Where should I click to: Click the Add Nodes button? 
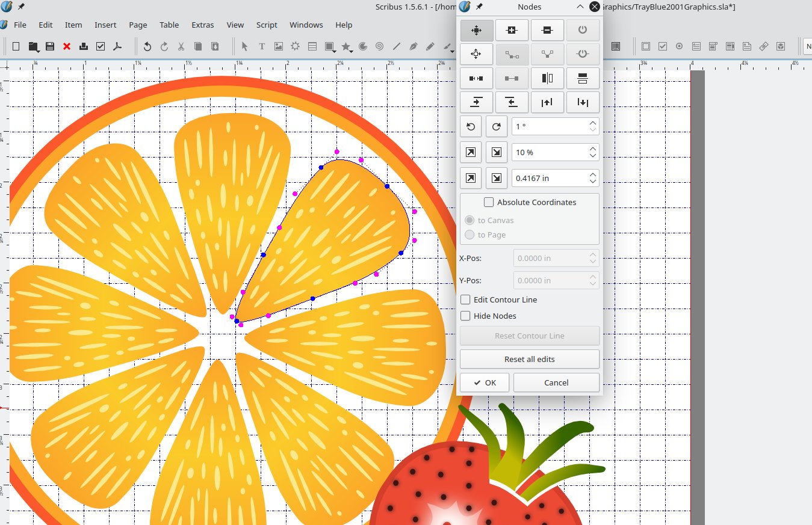coord(512,30)
